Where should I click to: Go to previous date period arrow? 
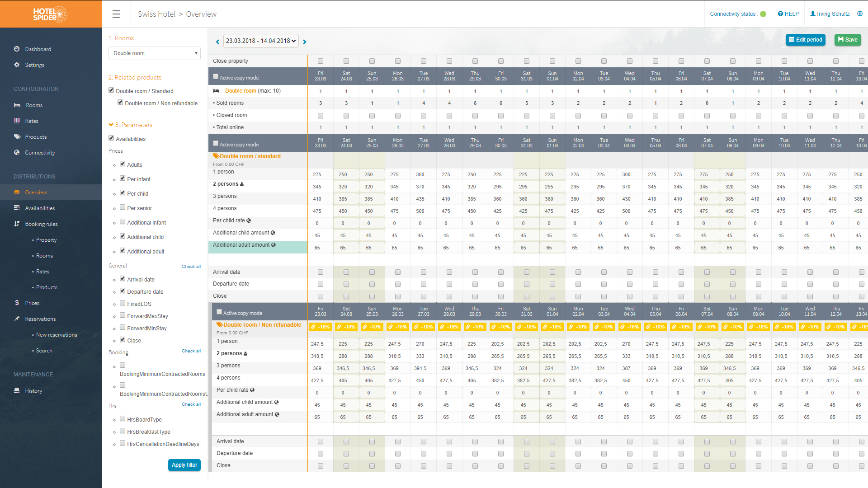pos(217,42)
